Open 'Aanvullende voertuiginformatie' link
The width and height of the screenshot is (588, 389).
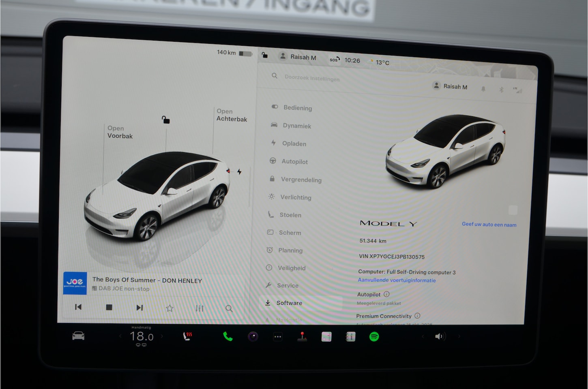point(397,280)
